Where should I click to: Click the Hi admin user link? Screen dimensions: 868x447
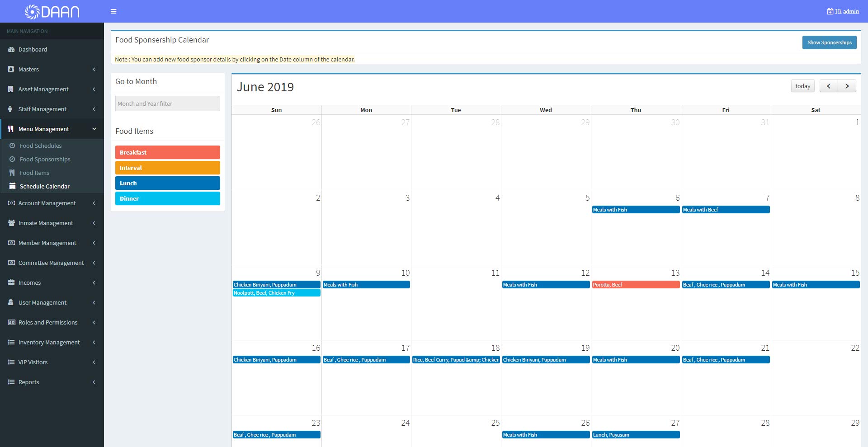(843, 11)
